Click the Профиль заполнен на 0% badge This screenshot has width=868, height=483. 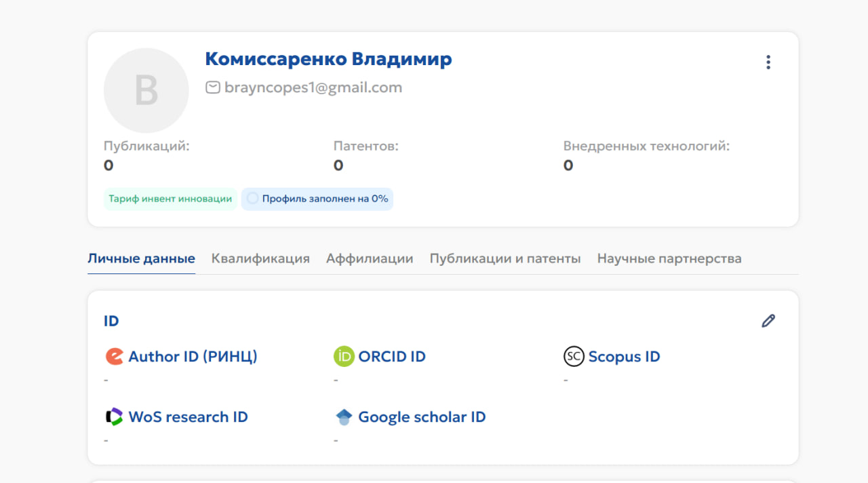(324, 199)
